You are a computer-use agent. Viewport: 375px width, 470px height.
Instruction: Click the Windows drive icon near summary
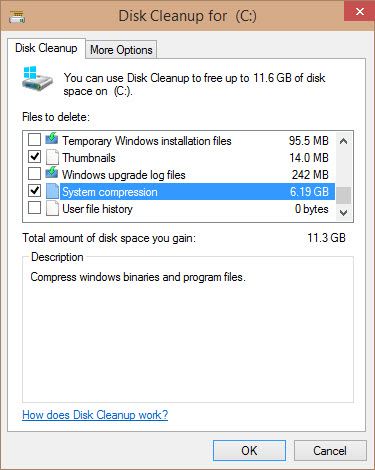click(37, 79)
